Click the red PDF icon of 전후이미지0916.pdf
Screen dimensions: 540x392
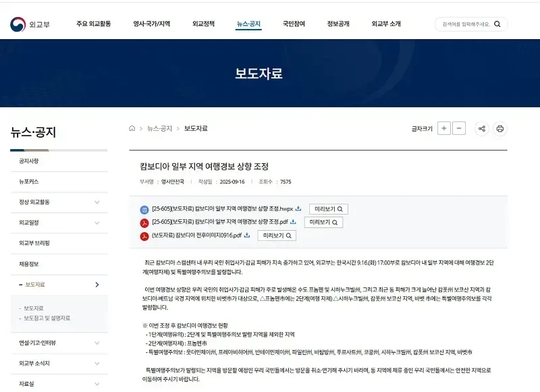pos(144,235)
